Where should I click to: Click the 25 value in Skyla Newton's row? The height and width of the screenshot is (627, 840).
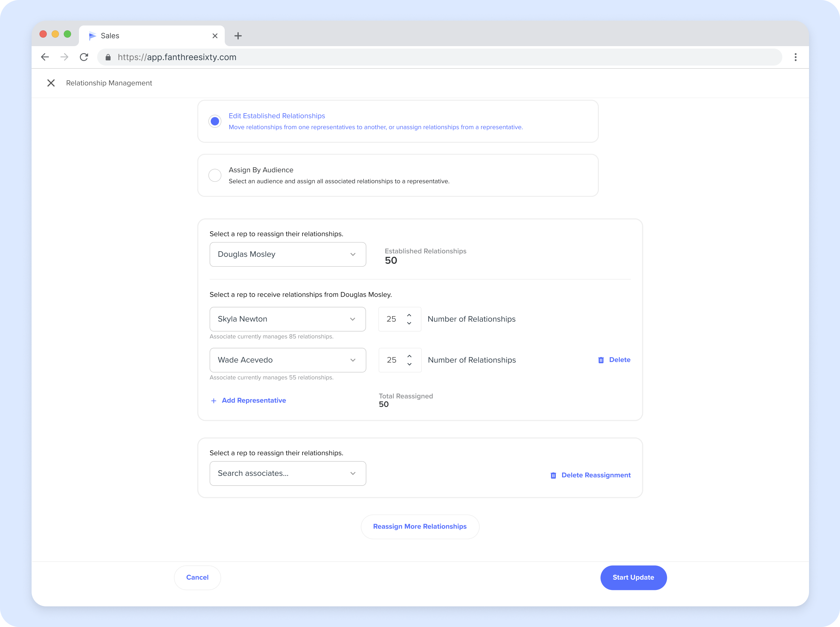(x=391, y=319)
